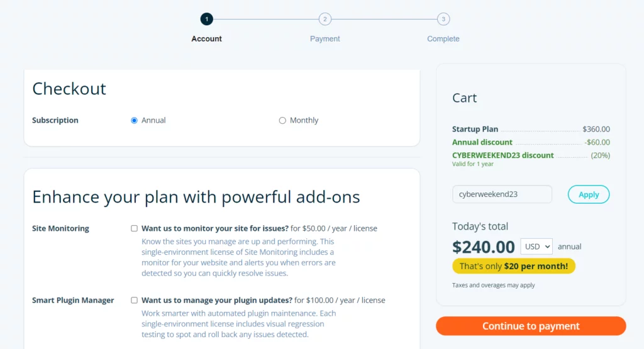Go to the Account step label
The image size is (644, 349).
[206, 39]
